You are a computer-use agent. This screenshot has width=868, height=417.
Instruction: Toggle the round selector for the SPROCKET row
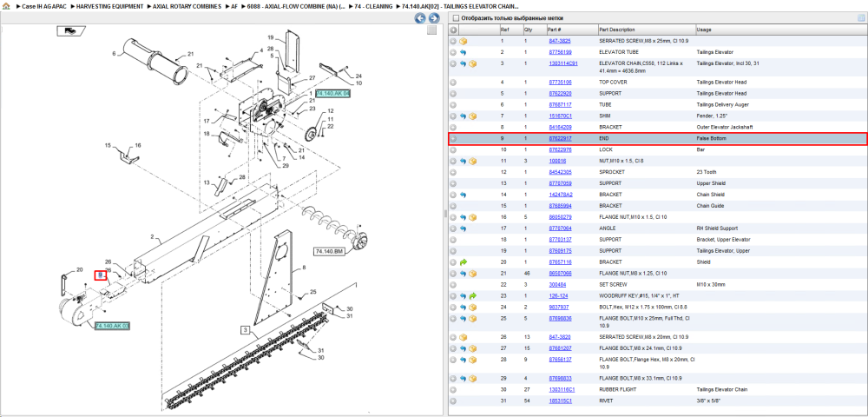coord(453,172)
